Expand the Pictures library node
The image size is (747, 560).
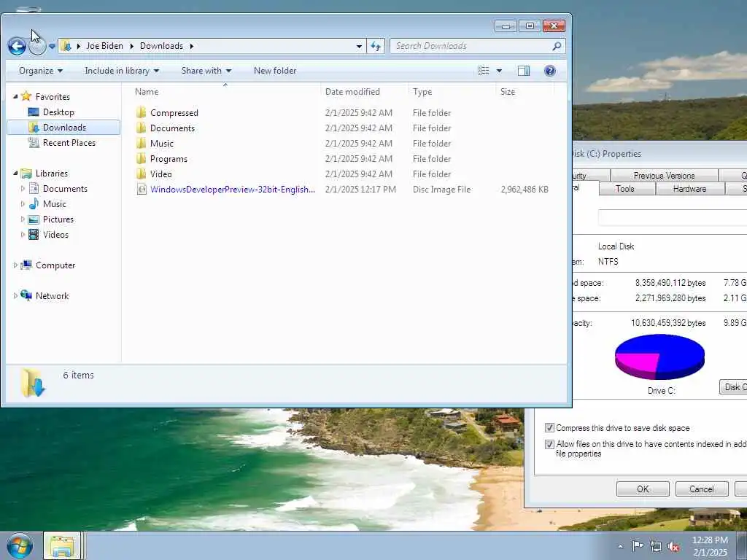click(23, 219)
